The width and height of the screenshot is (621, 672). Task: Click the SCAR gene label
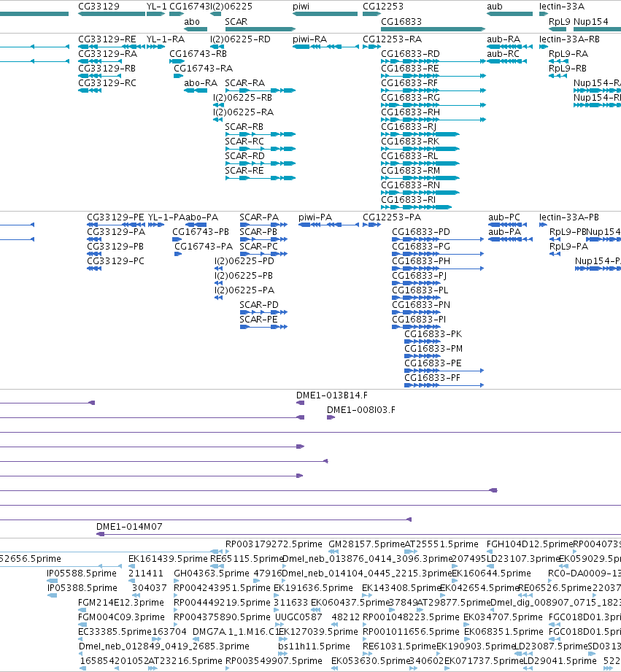click(236, 21)
